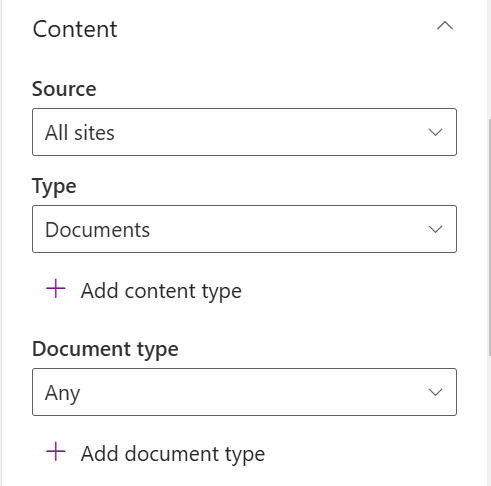Viewport: 491px width, 486px height.
Task: Click the Document type field label
Action: tap(105, 349)
